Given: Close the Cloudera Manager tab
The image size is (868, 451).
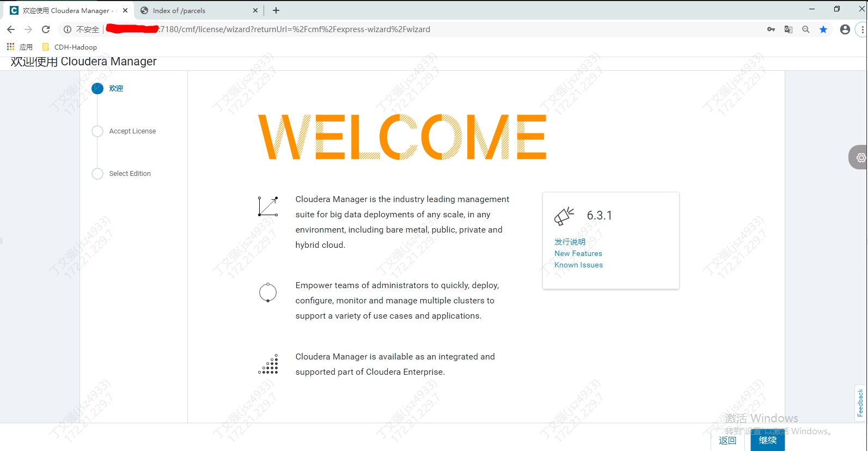Looking at the screenshot, I should click(x=125, y=10).
